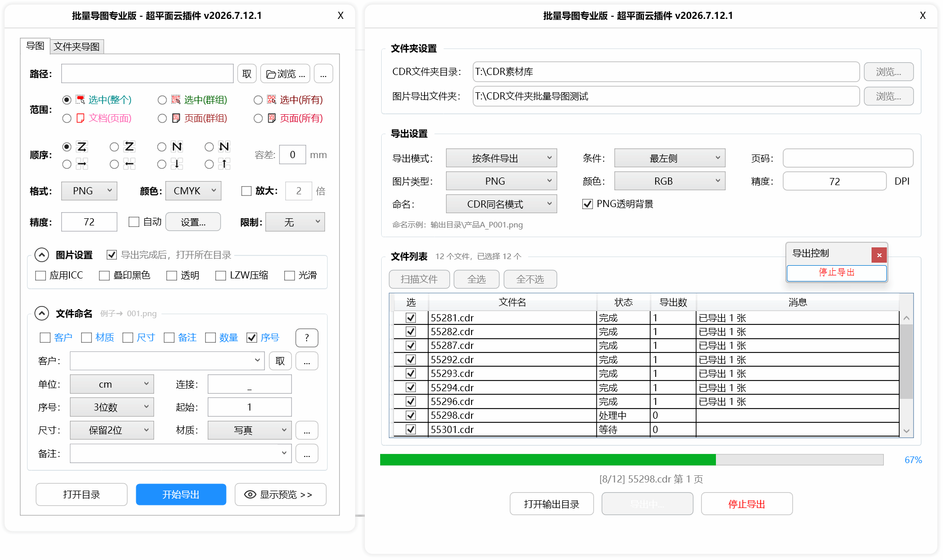Open the file naming help question mark
The image size is (943, 560).
307,338
